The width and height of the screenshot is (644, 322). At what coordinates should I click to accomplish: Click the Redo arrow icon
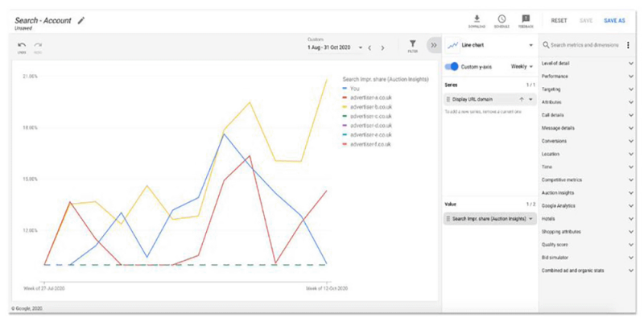(38, 46)
